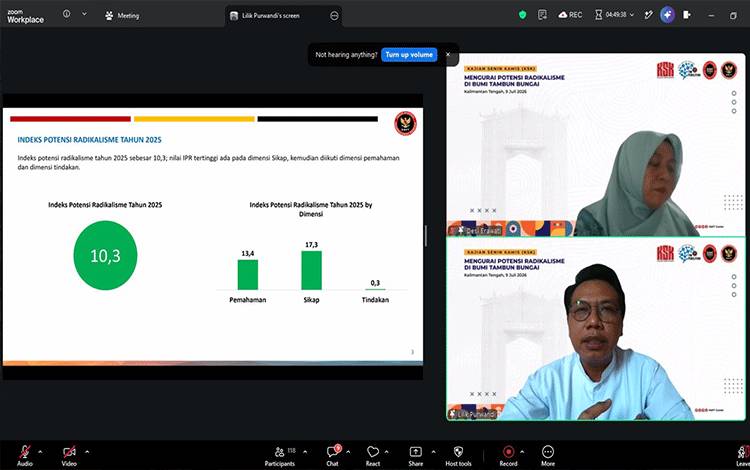This screenshot has width=750, height=470.
Task: Expand video options arrow next to Video
Action: coord(87,451)
